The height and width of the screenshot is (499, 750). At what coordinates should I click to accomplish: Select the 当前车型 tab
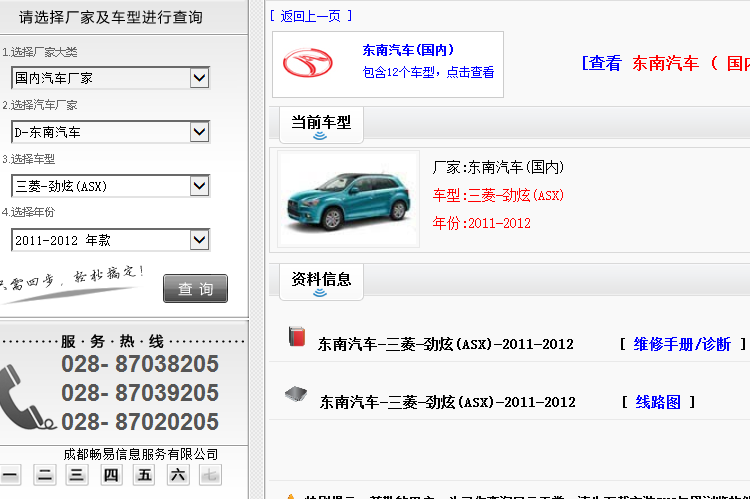(x=321, y=124)
